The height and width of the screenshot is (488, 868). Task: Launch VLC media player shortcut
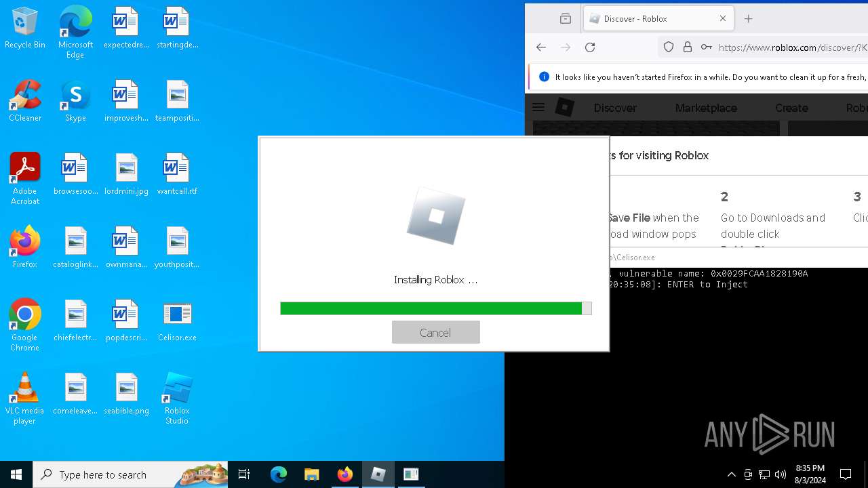click(x=25, y=399)
